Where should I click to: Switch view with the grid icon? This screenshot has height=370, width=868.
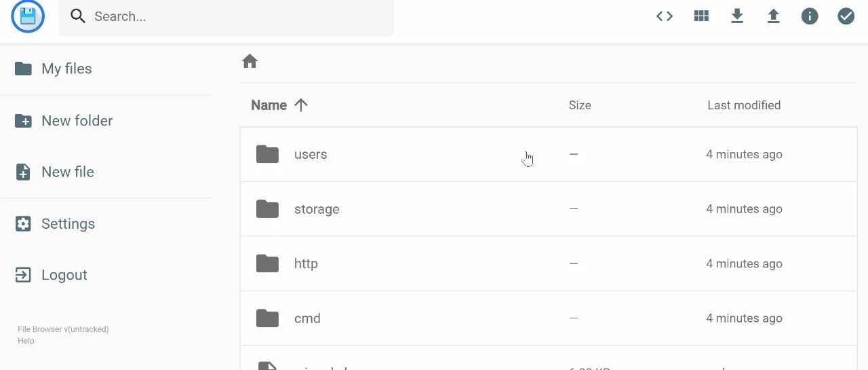tap(701, 16)
